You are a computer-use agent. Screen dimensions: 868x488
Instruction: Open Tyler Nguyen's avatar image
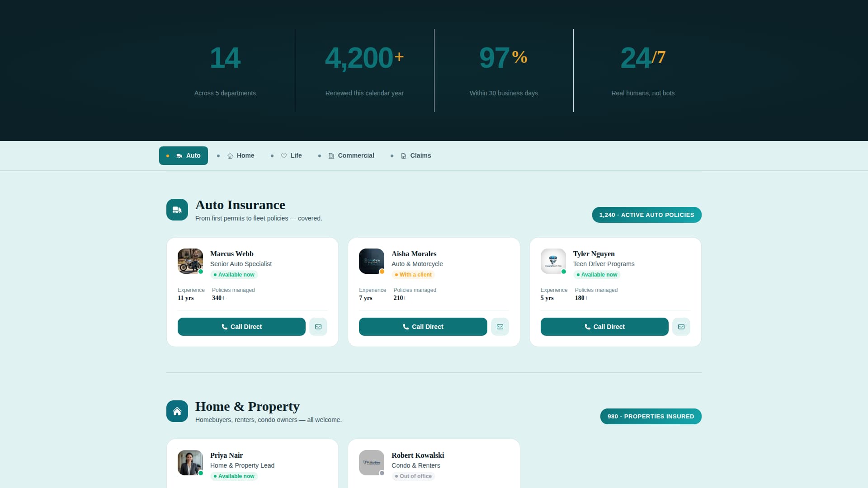553,261
